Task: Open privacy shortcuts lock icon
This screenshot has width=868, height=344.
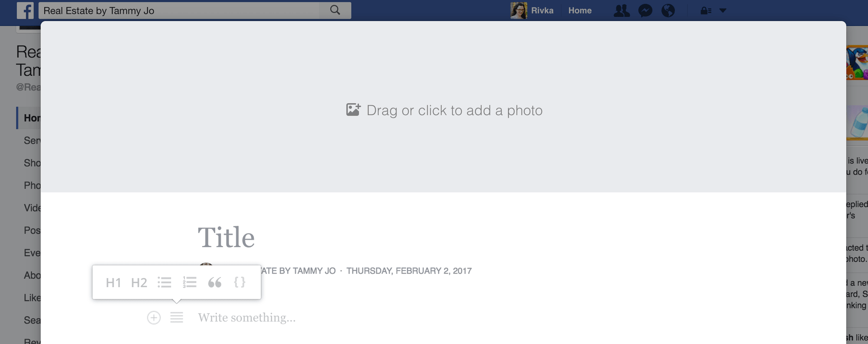Action: 706,10
